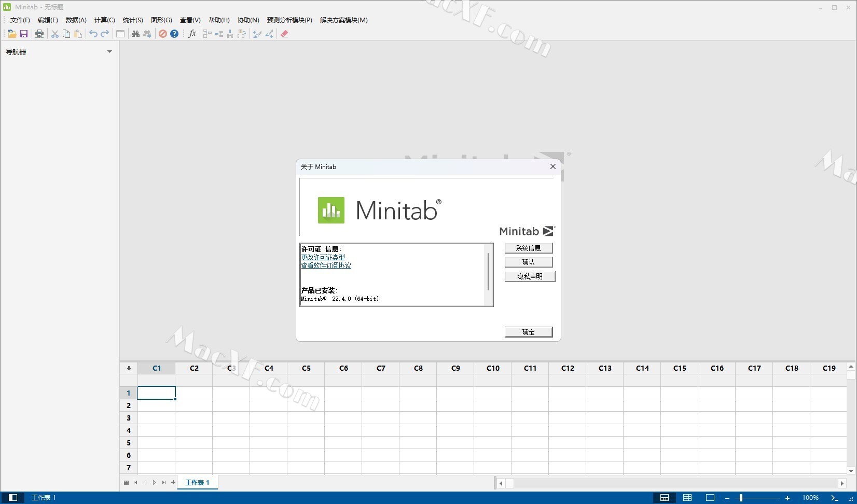Open the 计算(C) menu
857x504 pixels.
tap(104, 20)
